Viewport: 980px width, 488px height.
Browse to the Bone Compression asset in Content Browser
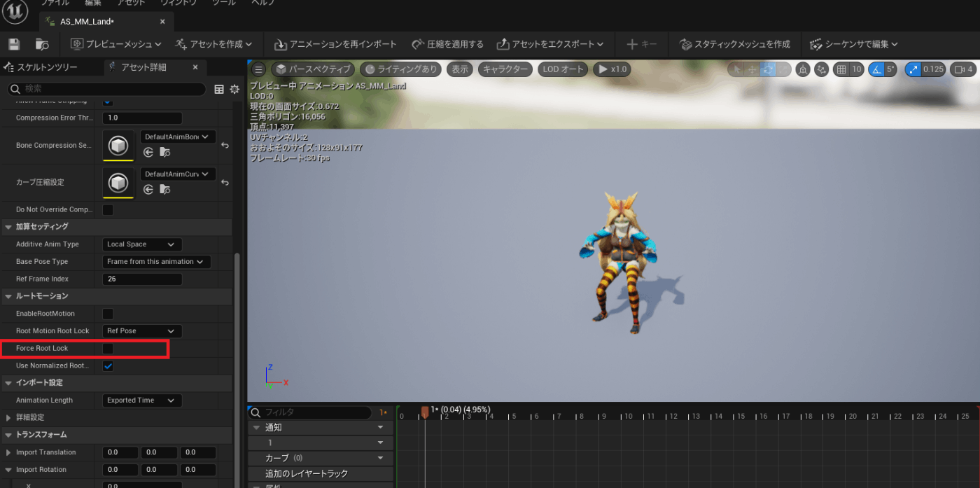point(164,153)
